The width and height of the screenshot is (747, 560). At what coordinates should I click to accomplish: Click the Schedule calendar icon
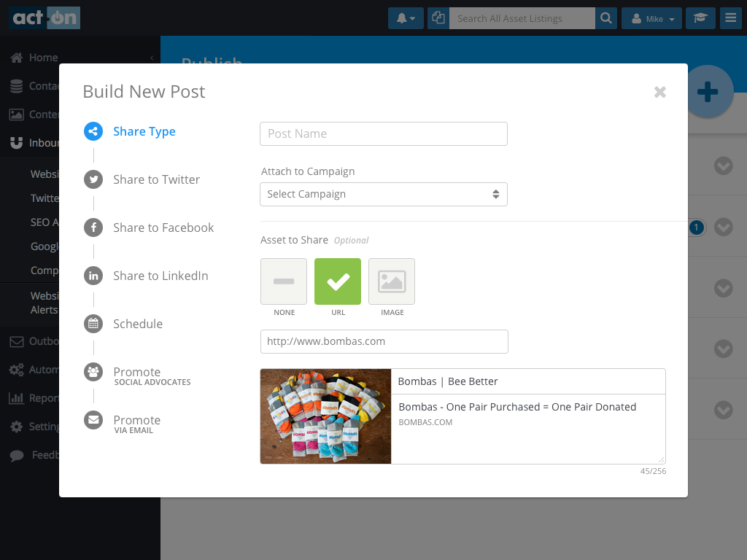click(93, 324)
